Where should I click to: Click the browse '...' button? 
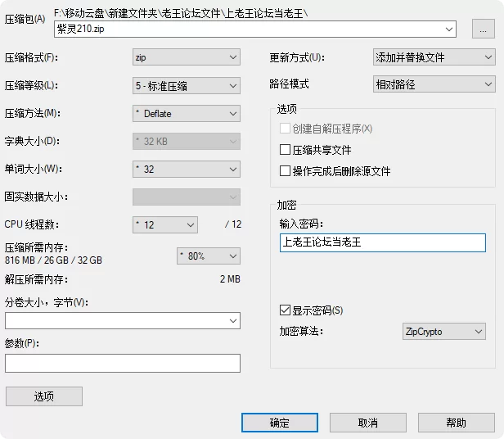[483, 29]
